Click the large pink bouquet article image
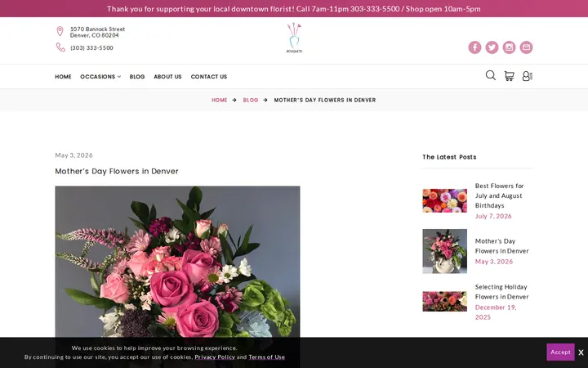Screen dimensions: 588x368 point(177,262)
